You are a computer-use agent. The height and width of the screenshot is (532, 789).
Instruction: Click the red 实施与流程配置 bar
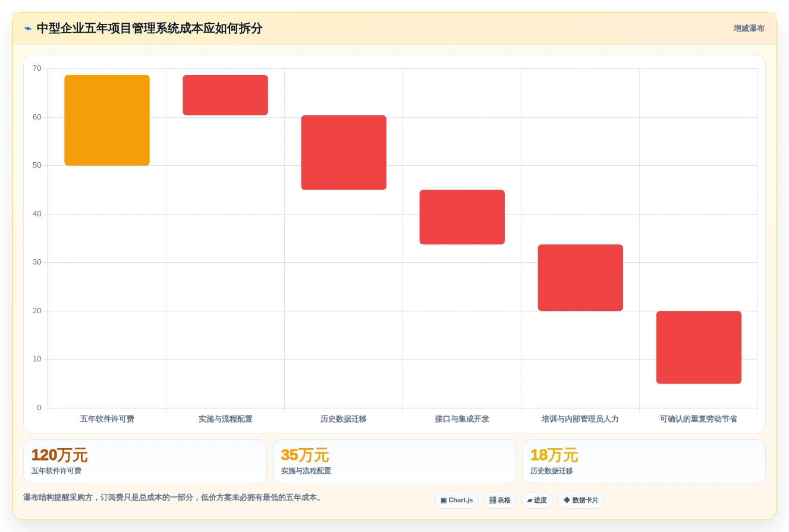225,95
